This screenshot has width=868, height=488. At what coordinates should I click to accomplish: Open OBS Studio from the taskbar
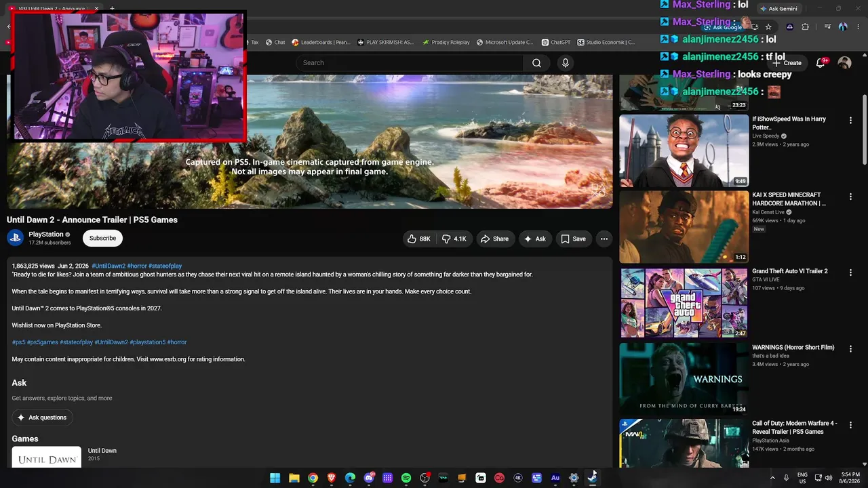(x=425, y=478)
